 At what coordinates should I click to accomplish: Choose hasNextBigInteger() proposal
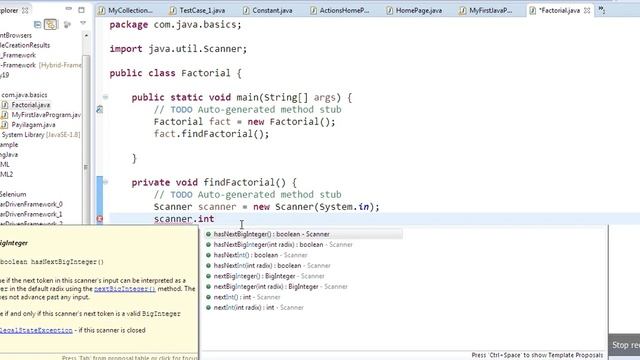[303, 234]
